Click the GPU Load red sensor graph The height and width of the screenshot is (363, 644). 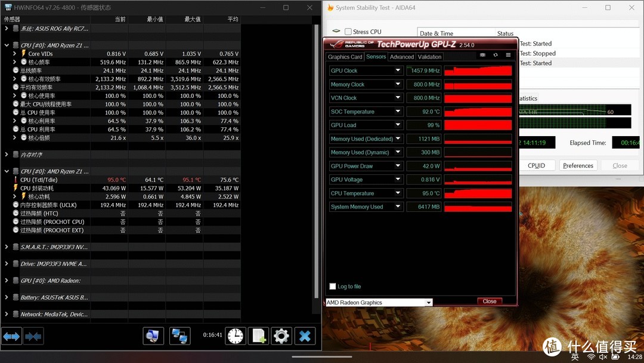[x=478, y=125]
